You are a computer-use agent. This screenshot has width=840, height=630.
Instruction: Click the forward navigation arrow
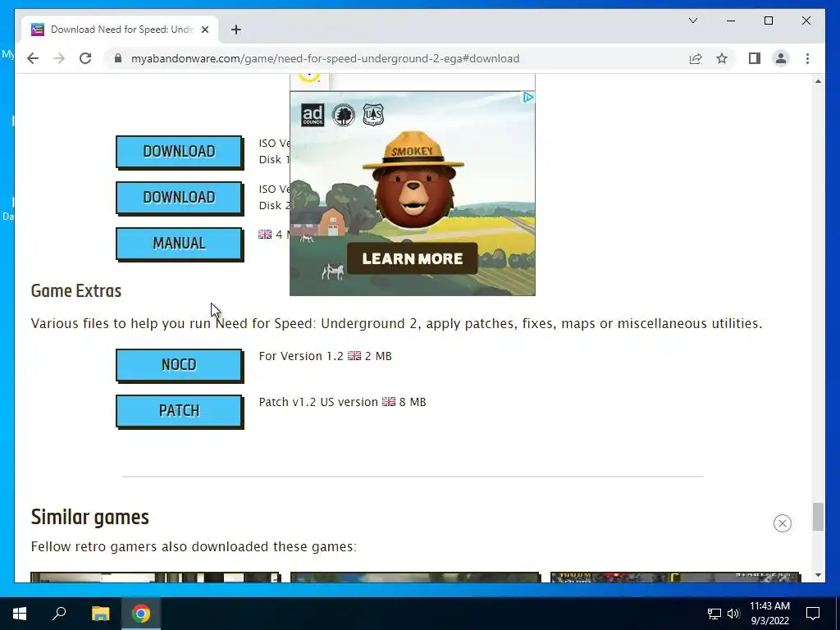[59, 58]
